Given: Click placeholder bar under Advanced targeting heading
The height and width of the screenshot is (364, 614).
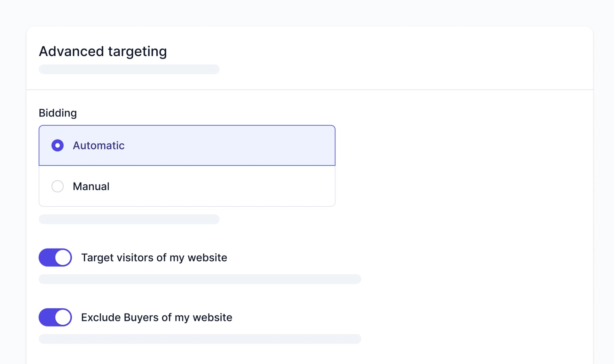Looking at the screenshot, I should (x=129, y=69).
